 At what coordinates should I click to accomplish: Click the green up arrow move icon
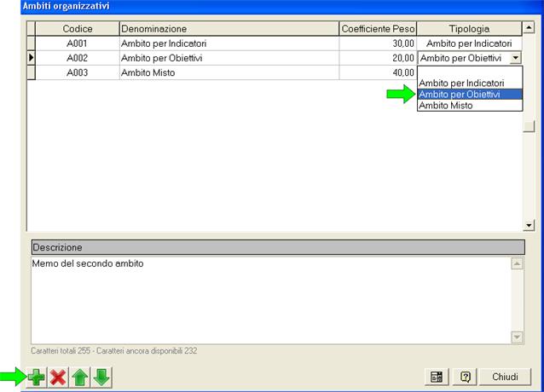tap(79, 378)
